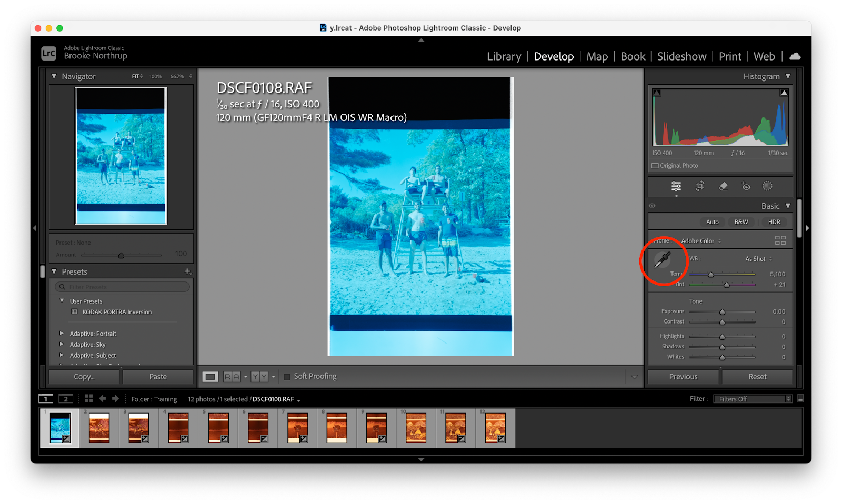842x504 pixels.
Task: Toggle highlight clipping indicator in histogram
Action: point(784,93)
